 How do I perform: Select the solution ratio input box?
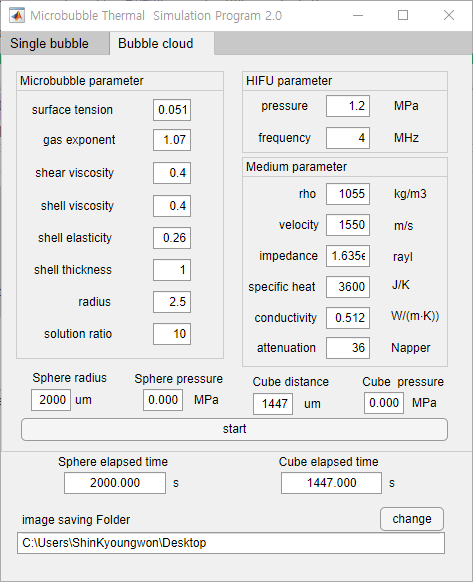click(x=172, y=334)
